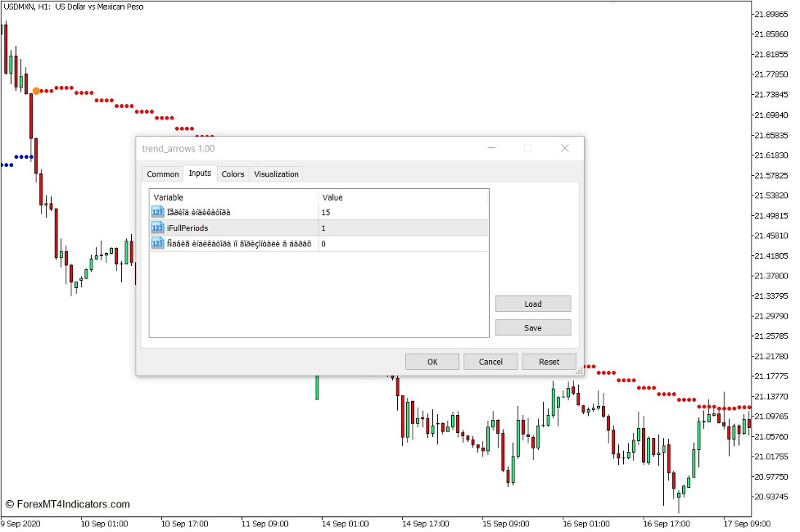Screen dimensions: 800x532
Task: Switch to the Common tab
Action: pyautogui.click(x=162, y=174)
